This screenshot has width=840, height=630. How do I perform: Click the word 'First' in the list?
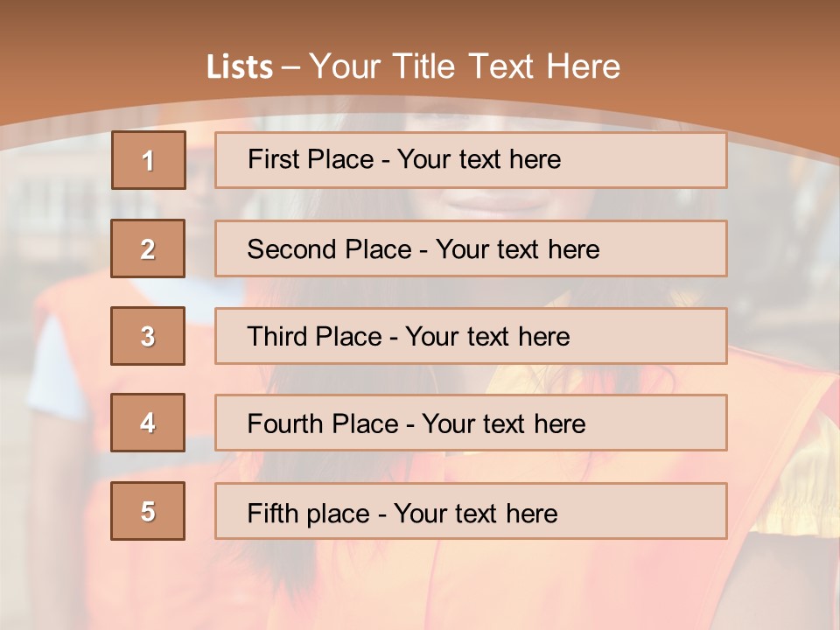pos(273,159)
